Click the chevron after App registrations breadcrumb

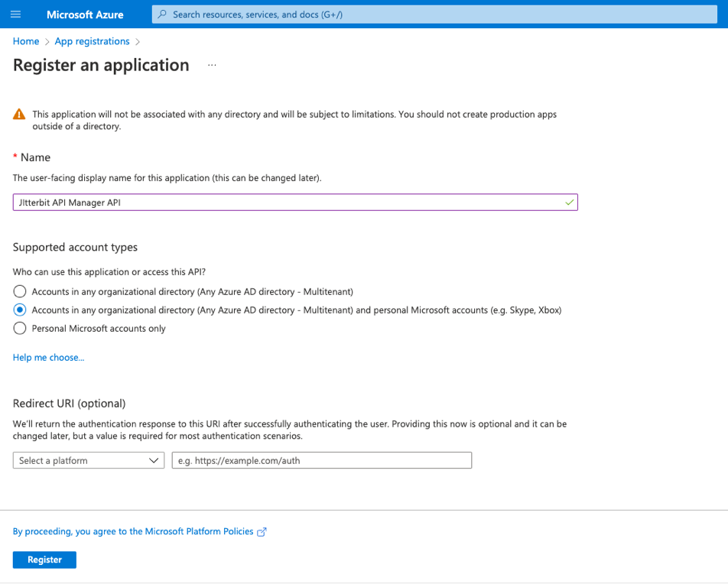[138, 41]
